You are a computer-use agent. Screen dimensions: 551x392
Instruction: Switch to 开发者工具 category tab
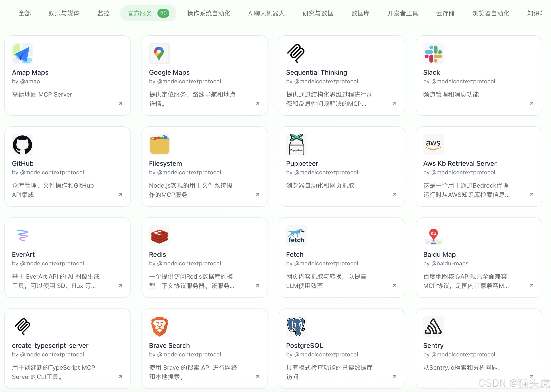(x=403, y=13)
